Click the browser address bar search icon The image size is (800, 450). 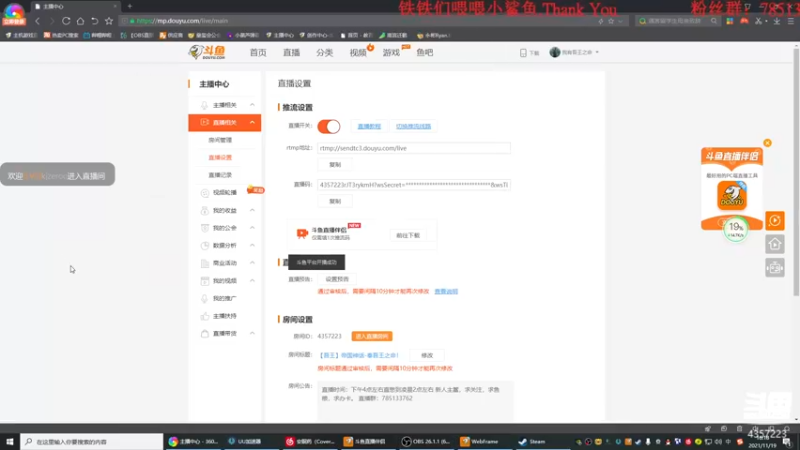point(714,21)
